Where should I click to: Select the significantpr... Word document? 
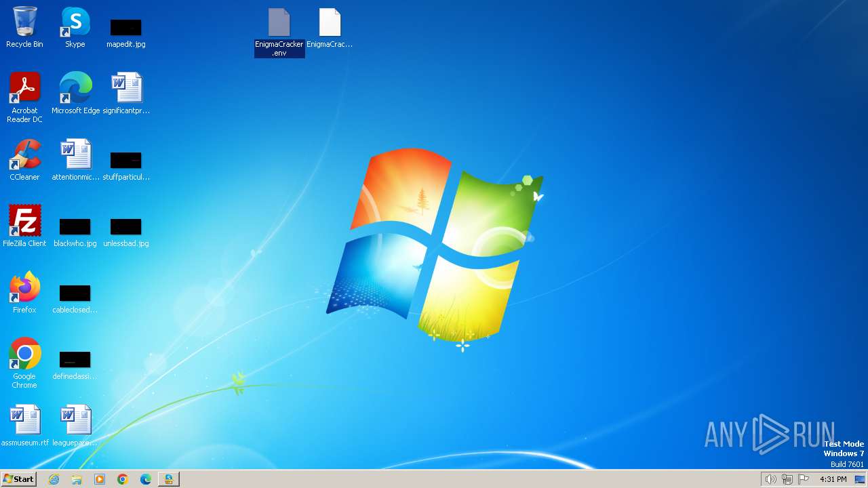(x=126, y=94)
